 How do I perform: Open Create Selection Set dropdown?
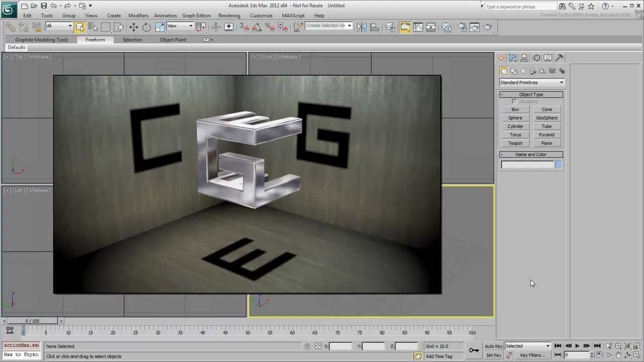point(329,26)
